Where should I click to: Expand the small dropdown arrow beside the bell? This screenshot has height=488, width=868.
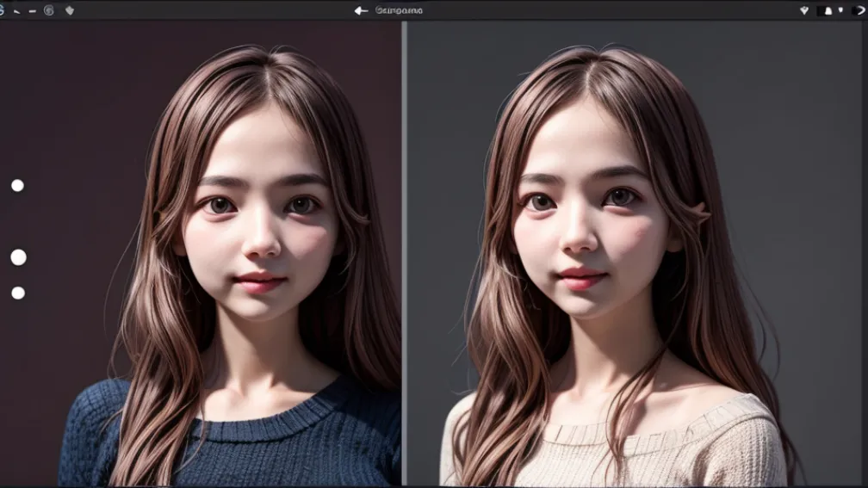point(840,10)
